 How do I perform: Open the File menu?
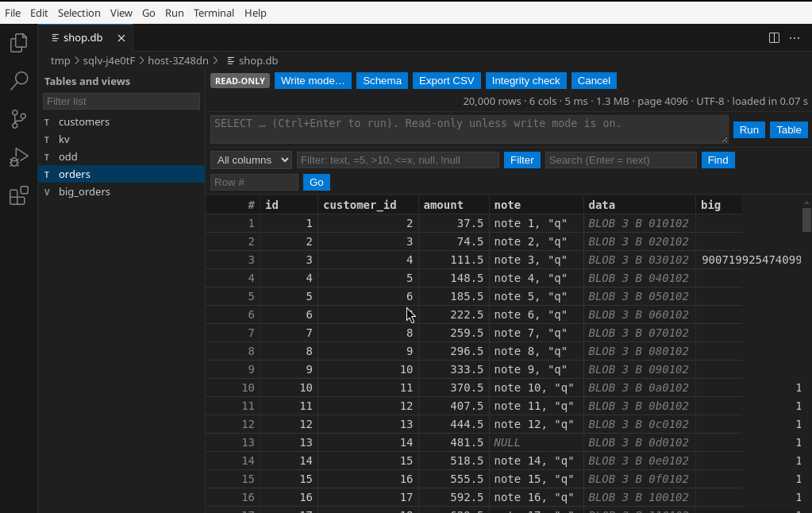[13, 13]
